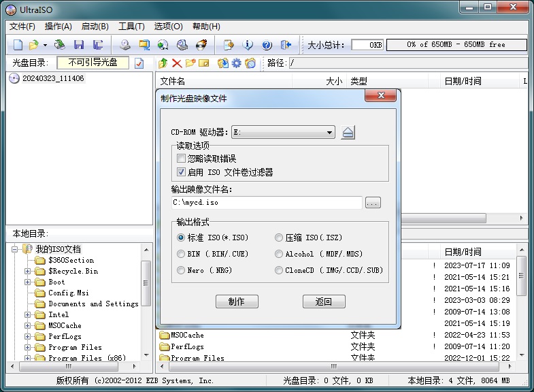This screenshot has width=534, height=392.
Task: Expand the Boot folder node
Action: (28, 282)
